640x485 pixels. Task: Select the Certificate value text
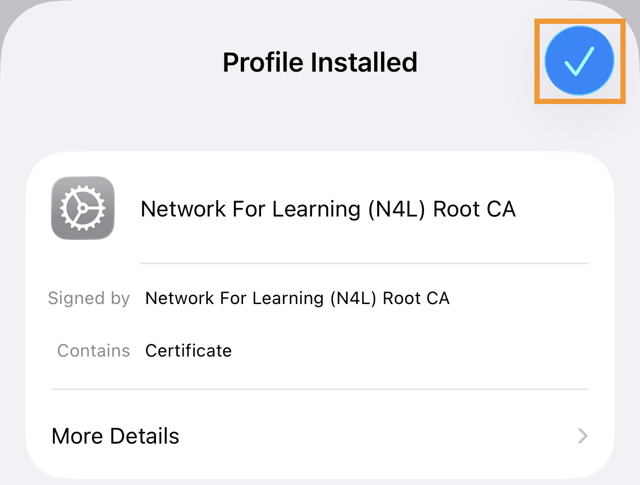point(188,351)
